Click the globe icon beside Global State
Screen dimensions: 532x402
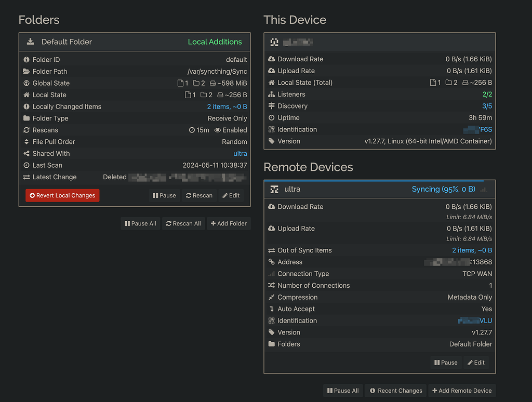coord(26,83)
